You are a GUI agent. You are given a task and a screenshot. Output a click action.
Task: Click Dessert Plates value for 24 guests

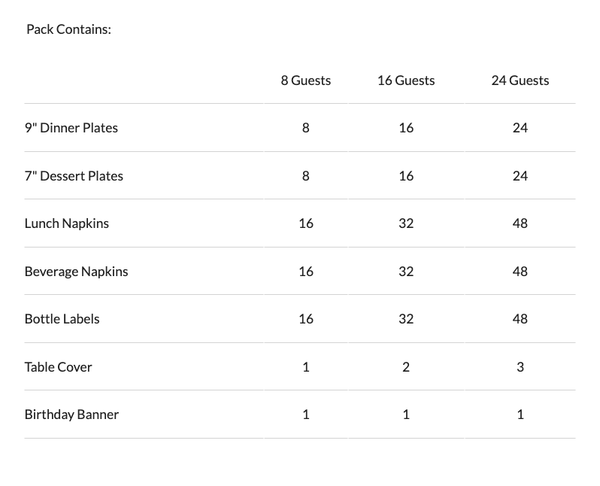[x=520, y=176]
